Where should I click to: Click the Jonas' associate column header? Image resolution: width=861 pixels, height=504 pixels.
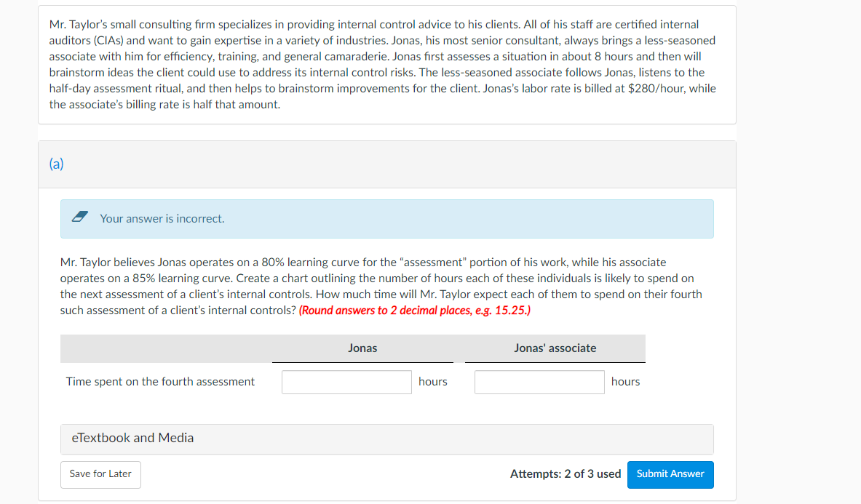(555, 348)
